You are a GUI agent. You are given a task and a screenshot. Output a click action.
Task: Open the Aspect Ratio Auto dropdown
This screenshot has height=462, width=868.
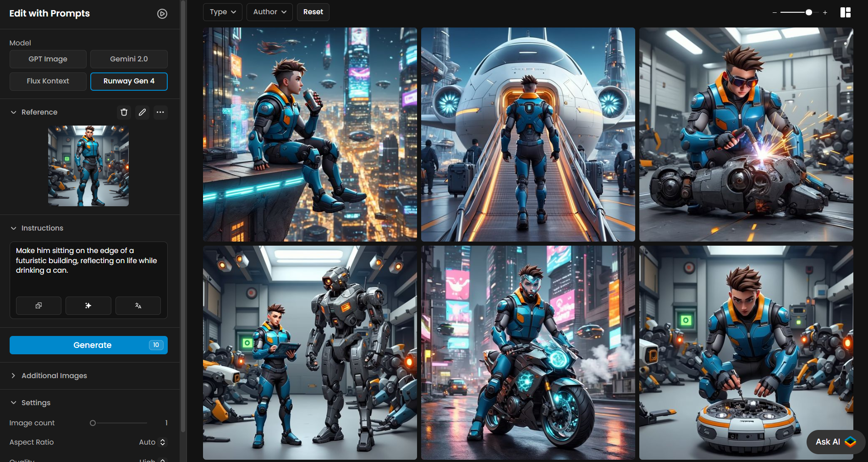click(x=153, y=442)
